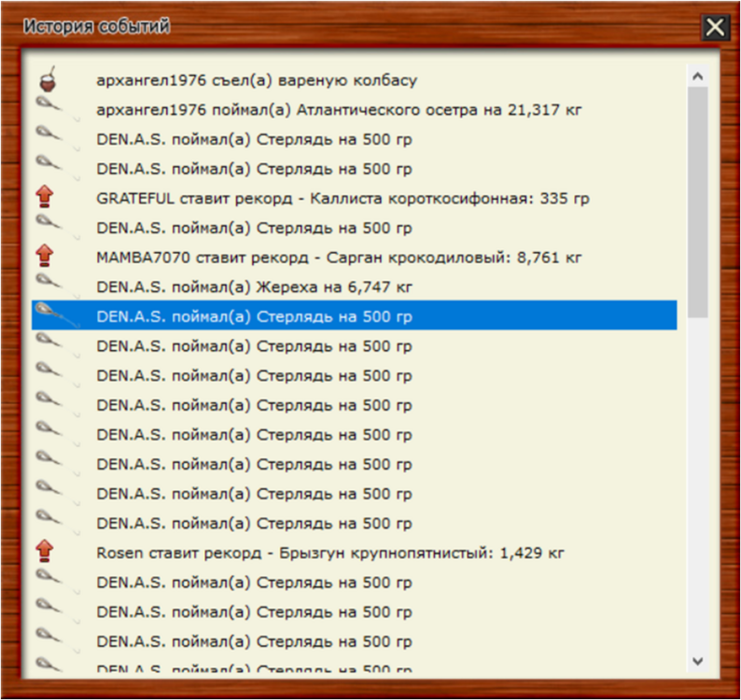Click the catch icon in the highlighted blue row

tap(47, 315)
